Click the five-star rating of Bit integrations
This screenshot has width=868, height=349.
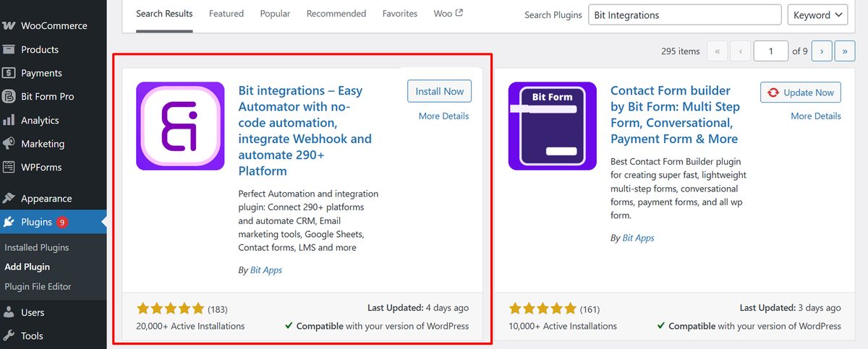[x=170, y=309]
